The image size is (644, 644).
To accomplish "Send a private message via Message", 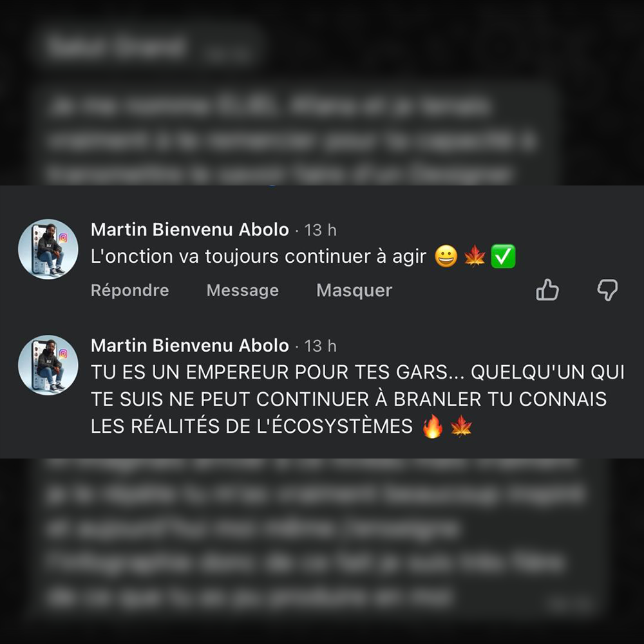I will (x=242, y=290).
